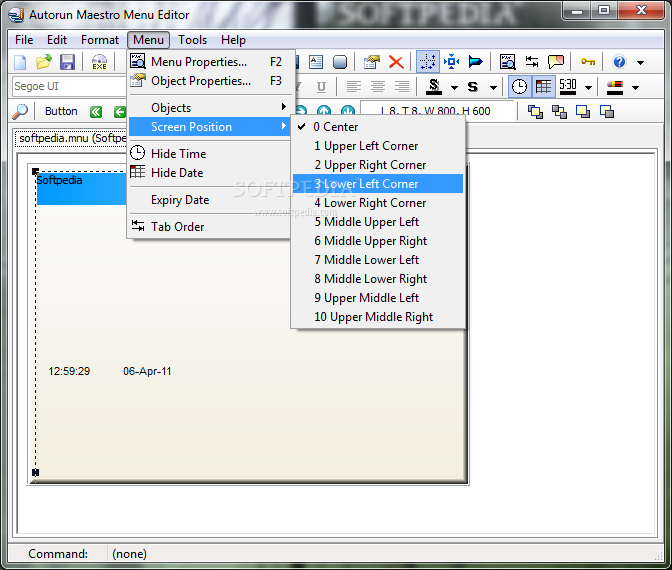Click the blue flag toolbar icon
This screenshot has height=570, width=672.
475,62
